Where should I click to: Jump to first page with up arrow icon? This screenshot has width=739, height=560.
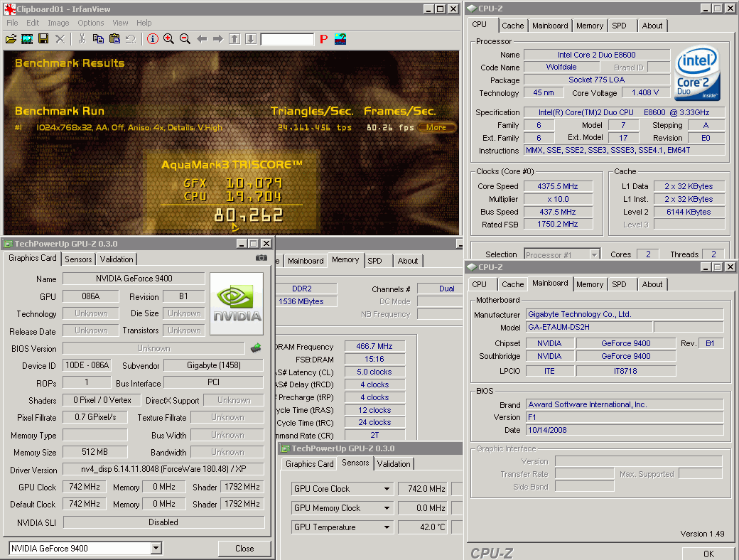click(x=234, y=39)
